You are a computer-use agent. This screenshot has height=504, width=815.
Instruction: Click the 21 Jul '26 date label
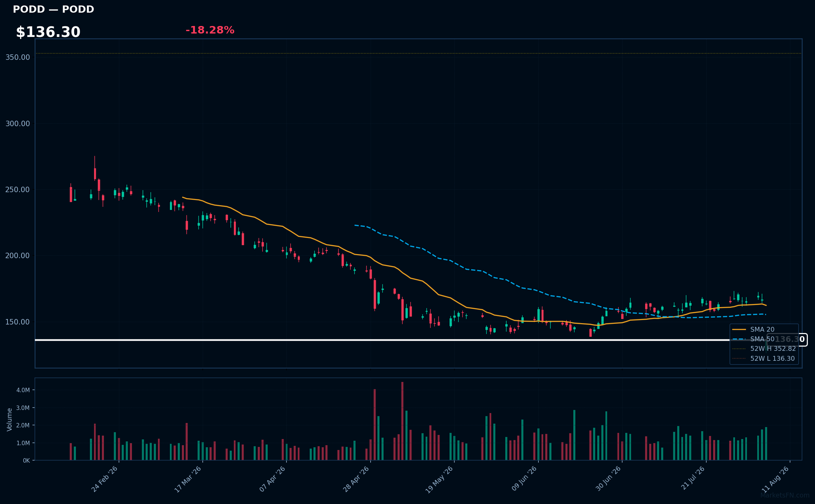[693, 478]
